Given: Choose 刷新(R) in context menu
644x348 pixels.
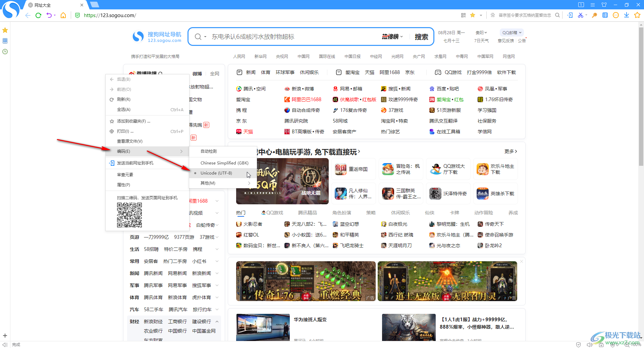Looking at the screenshot, I should (x=147, y=99).
